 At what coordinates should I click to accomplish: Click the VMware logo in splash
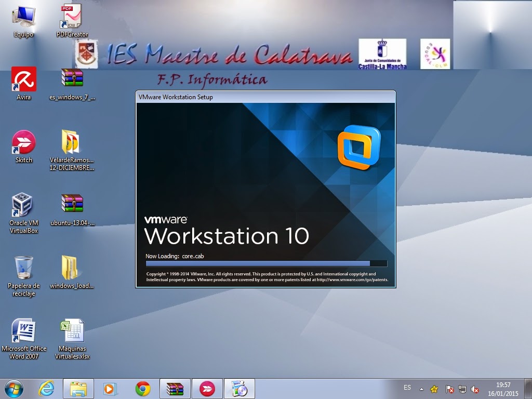tap(359, 147)
